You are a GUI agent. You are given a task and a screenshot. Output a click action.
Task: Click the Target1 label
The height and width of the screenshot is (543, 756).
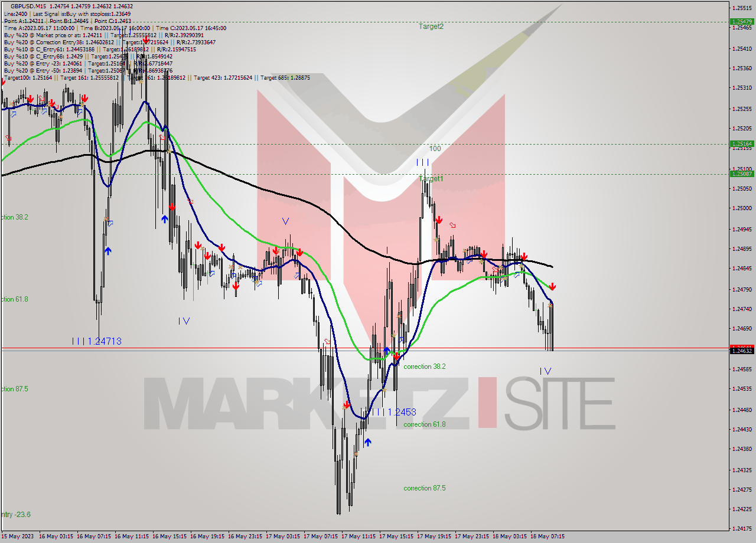tap(431, 178)
